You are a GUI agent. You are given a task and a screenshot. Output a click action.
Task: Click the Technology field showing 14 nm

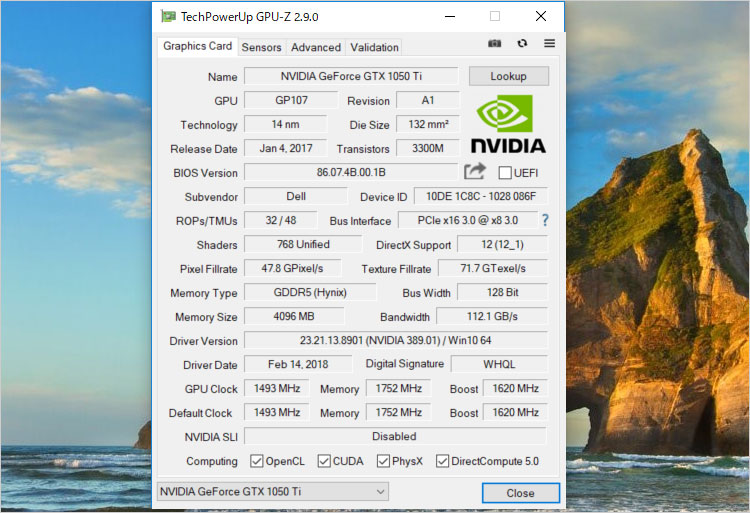point(286,124)
